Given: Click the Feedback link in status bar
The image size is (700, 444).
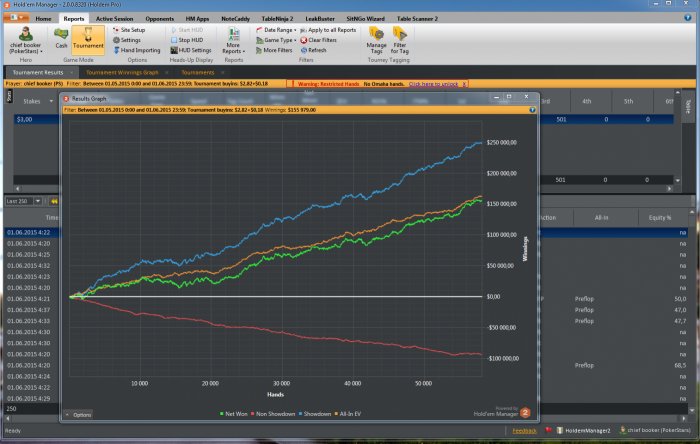Looking at the screenshot, I should click(524, 431).
